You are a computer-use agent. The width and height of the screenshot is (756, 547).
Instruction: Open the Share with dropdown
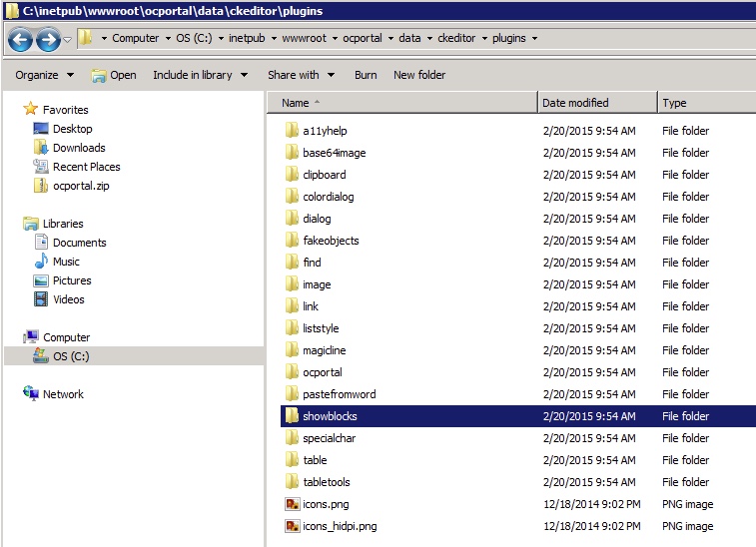[x=300, y=75]
